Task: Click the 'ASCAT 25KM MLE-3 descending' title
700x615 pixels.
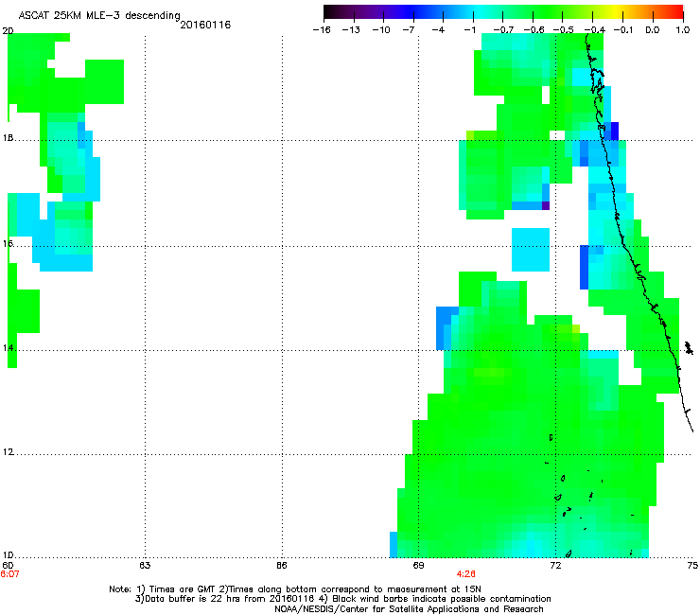Action: pyautogui.click(x=99, y=16)
